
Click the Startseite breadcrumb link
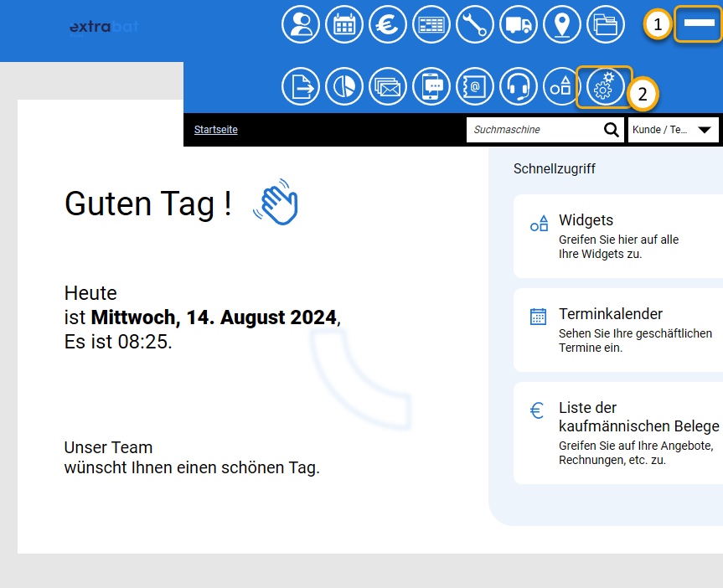pyautogui.click(x=215, y=130)
